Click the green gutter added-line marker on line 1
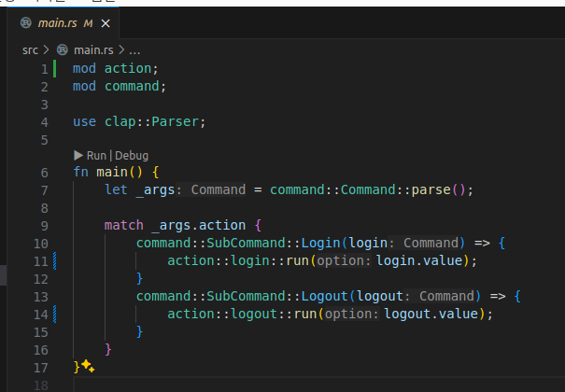Viewport: 565px width, 392px height. [x=56, y=68]
